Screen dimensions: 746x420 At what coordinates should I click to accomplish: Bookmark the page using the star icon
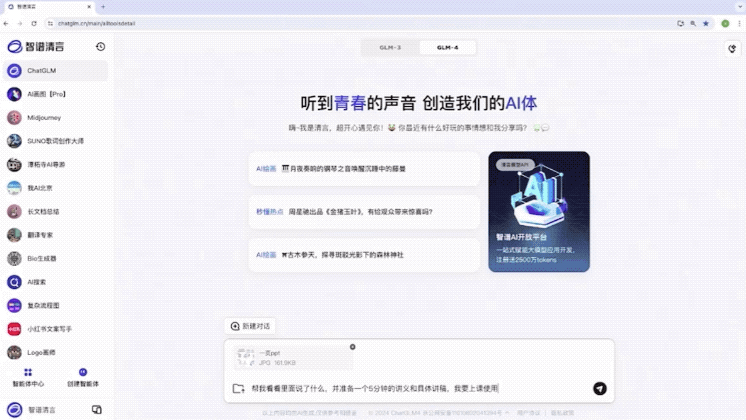[706, 22]
